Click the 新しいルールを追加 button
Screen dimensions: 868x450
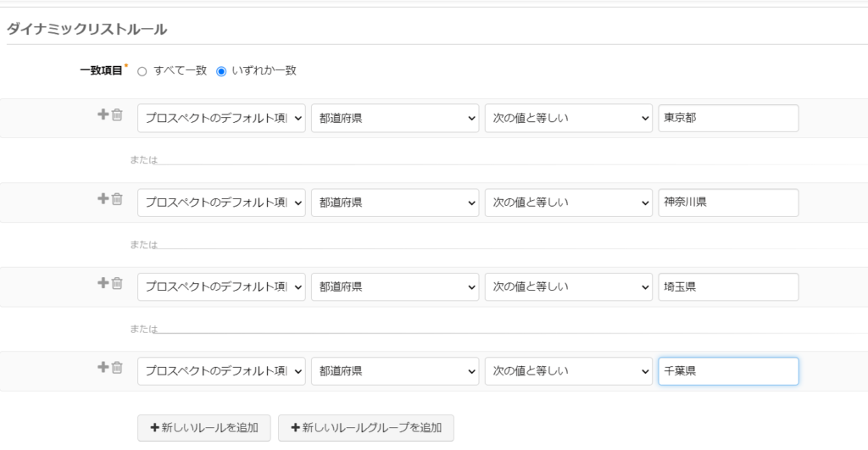click(203, 428)
